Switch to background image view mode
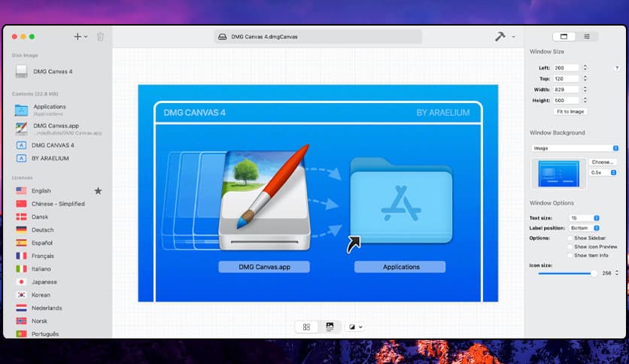 point(330,327)
